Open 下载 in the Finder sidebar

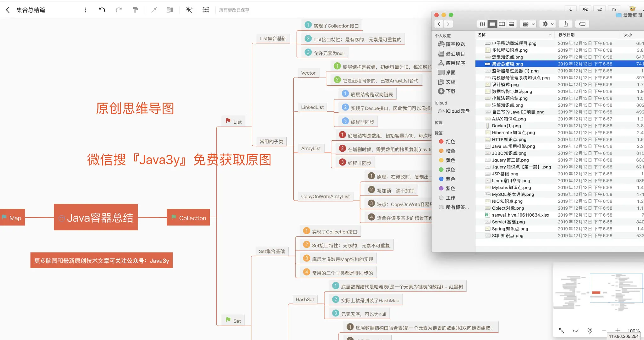click(x=450, y=91)
